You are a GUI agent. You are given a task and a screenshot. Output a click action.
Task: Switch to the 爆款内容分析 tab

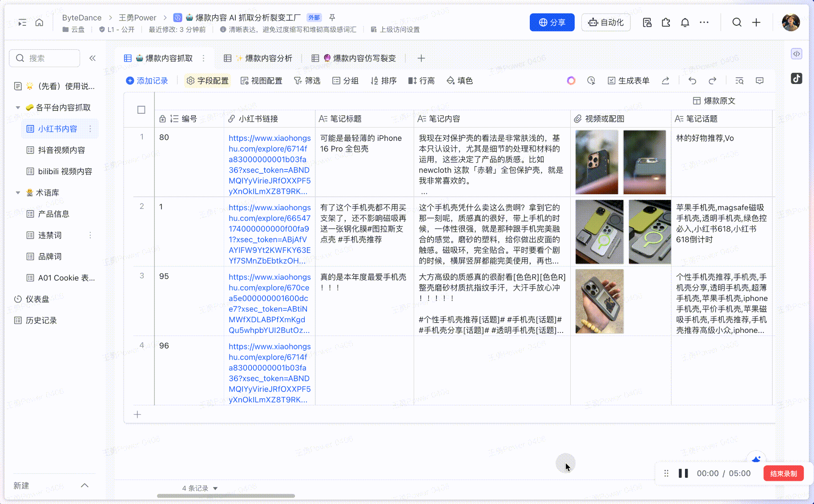click(x=263, y=58)
